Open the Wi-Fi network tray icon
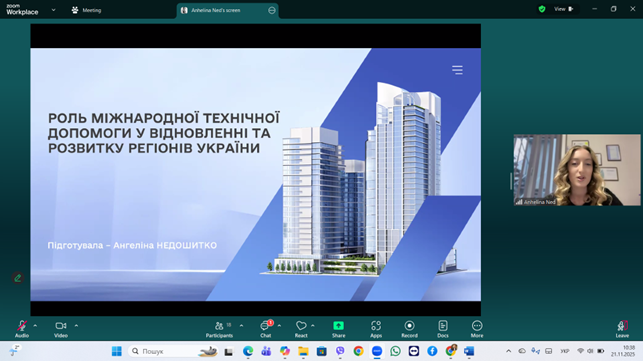Screen dimensions: 643x361 (x=580, y=351)
